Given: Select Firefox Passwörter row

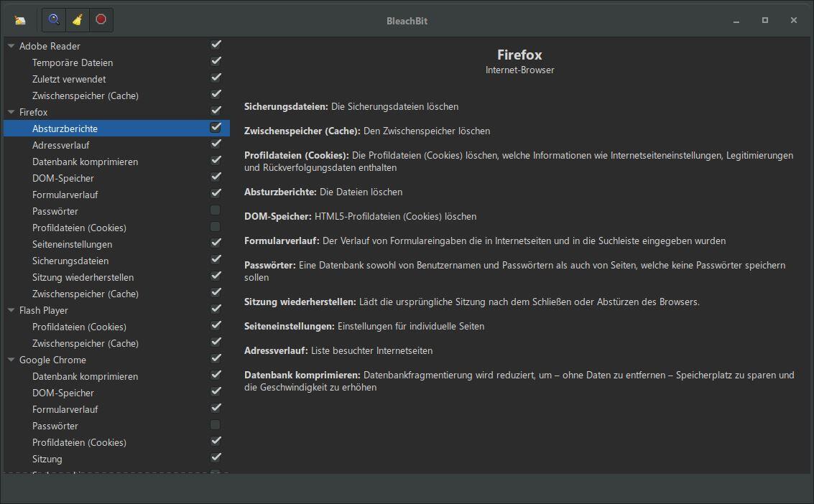Looking at the screenshot, I should click(116, 212).
